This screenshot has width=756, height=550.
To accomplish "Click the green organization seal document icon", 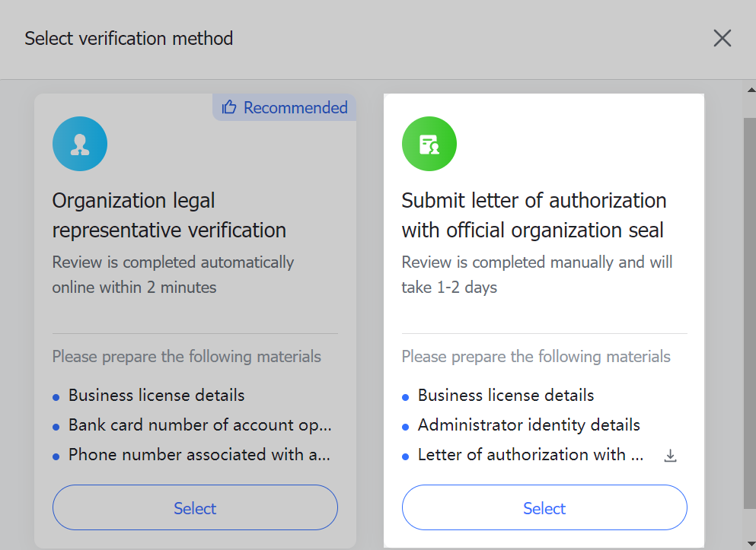I will point(429,143).
